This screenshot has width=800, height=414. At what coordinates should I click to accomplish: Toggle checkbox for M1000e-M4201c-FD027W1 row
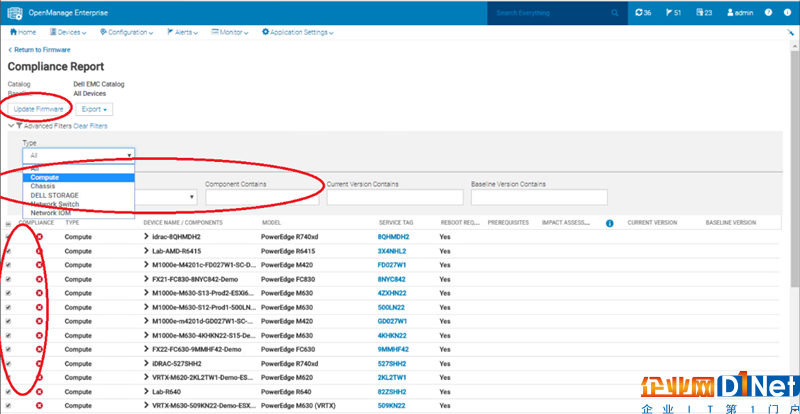[8, 265]
